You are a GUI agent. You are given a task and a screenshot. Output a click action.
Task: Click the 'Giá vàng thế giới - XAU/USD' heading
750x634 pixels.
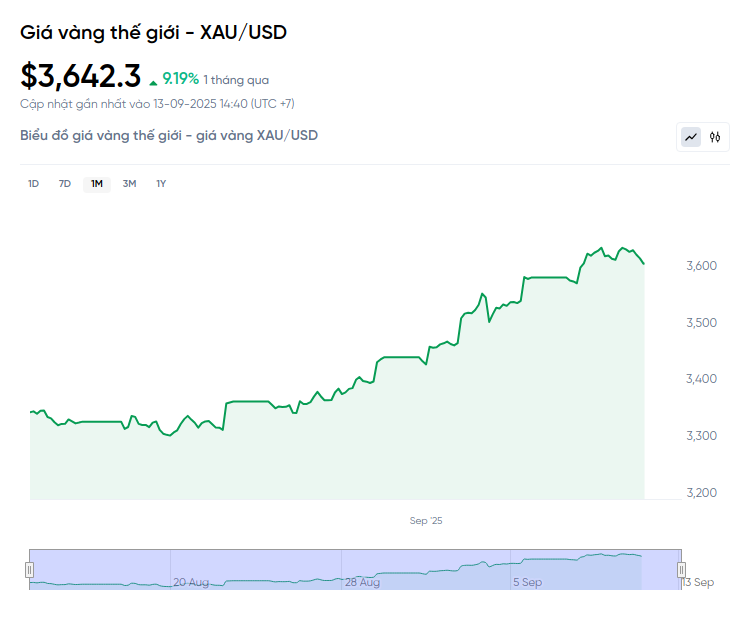(153, 32)
